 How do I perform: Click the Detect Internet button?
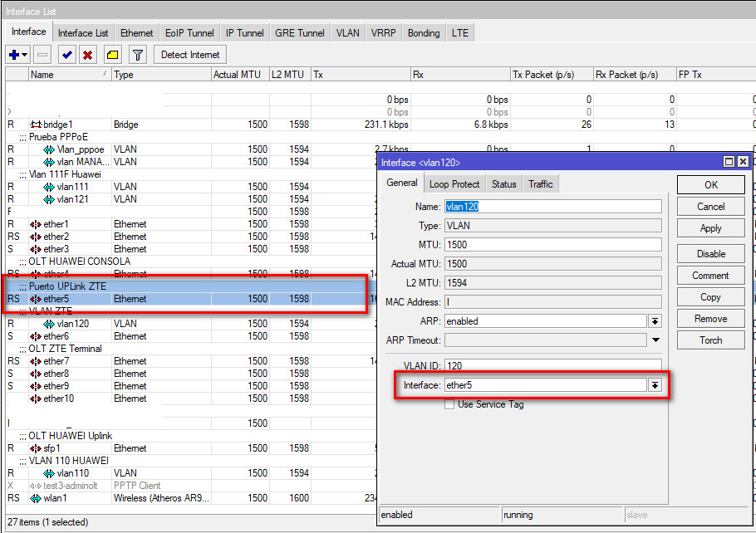pos(190,55)
